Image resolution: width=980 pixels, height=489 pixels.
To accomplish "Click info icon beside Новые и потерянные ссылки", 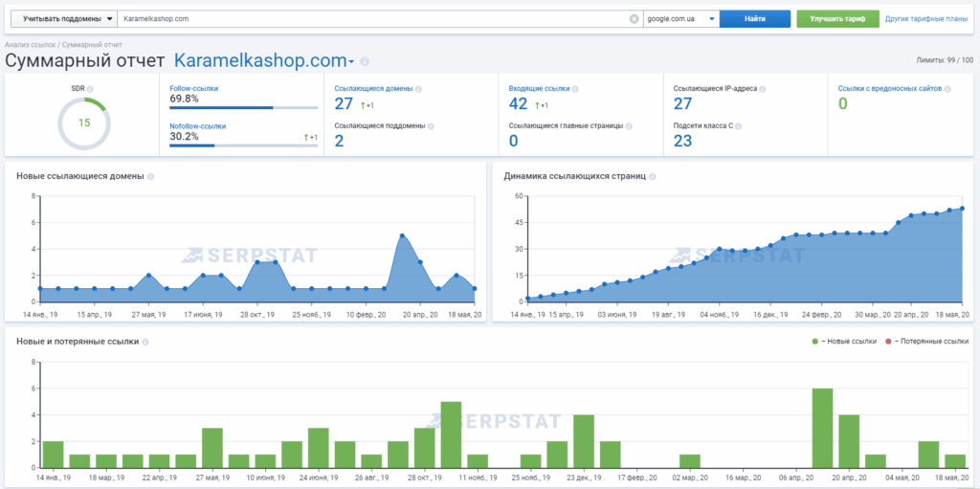I will click(x=146, y=341).
